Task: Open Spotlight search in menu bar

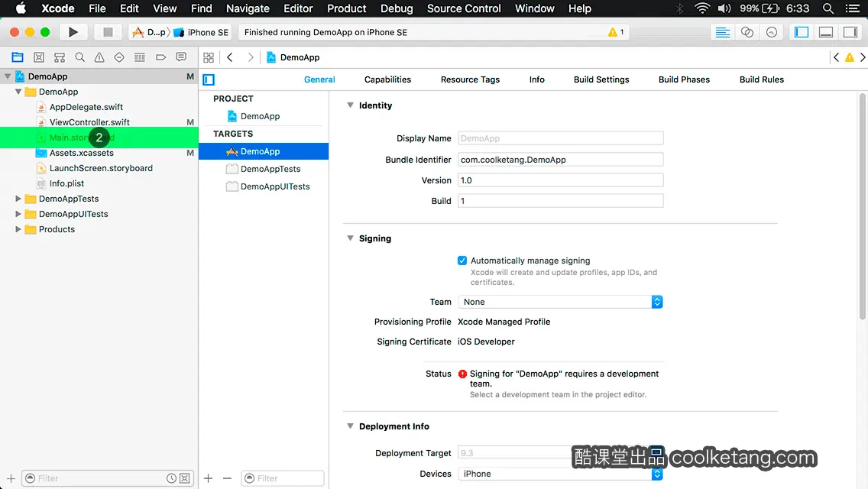Action: tap(828, 8)
